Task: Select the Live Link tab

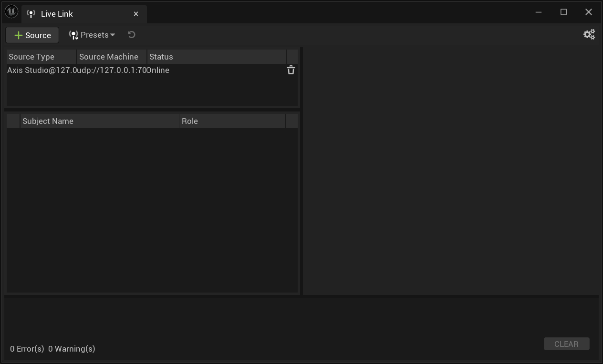Action: pyautogui.click(x=84, y=14)
